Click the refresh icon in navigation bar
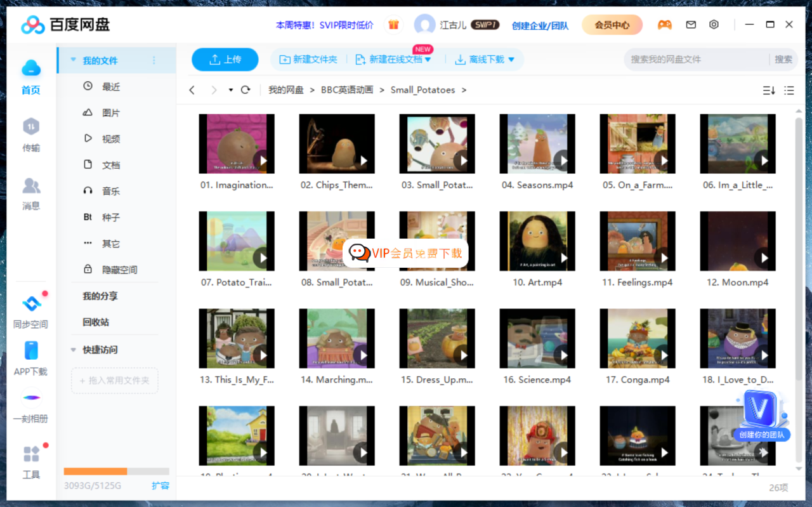 pyautogui.click(x=246, y=90)
